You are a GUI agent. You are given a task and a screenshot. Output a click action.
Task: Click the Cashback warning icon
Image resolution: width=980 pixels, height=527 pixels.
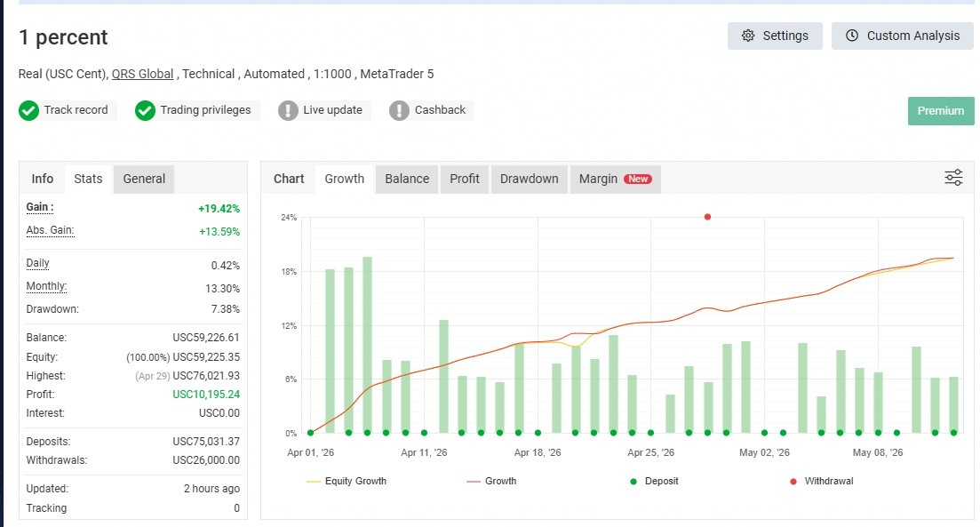point(399,111)
